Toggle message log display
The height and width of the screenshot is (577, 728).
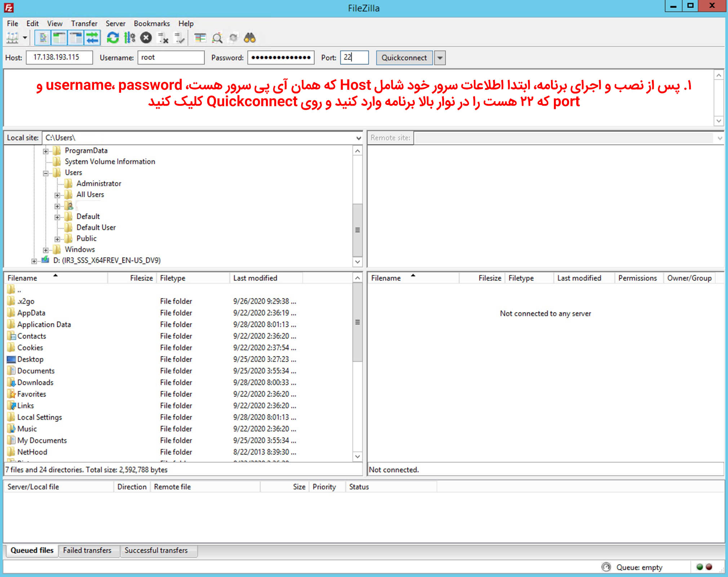[x=43, y=38]
